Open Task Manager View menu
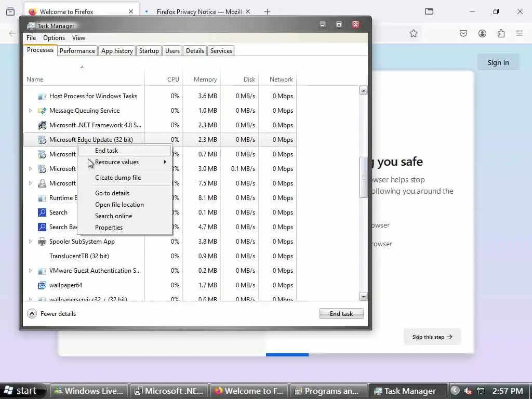Screen dimensions: 532x399 click(79, 38)
